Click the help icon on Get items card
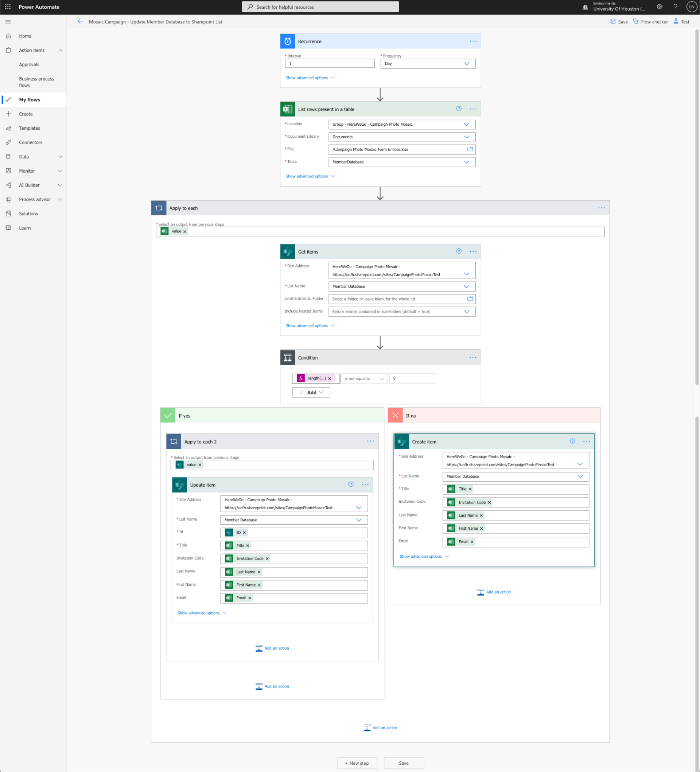The height and width of the screenshot is (772, 700). point(459,251)
